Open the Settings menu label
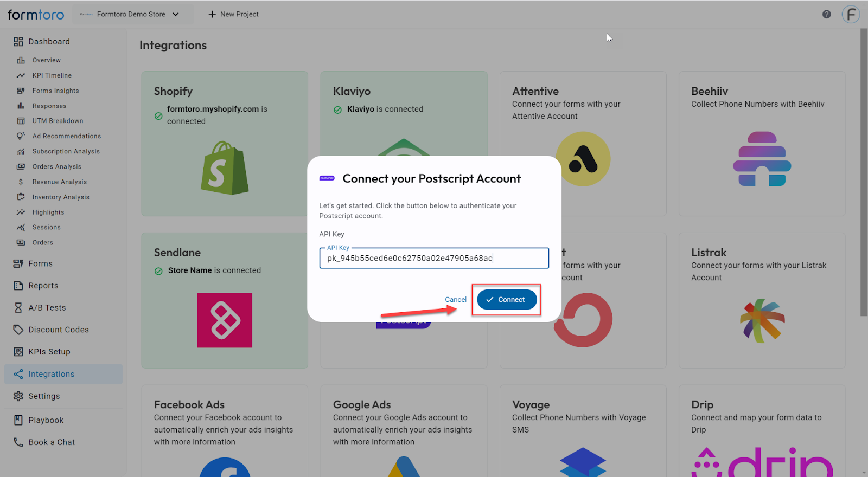868x477 pixels. point(44,396)
